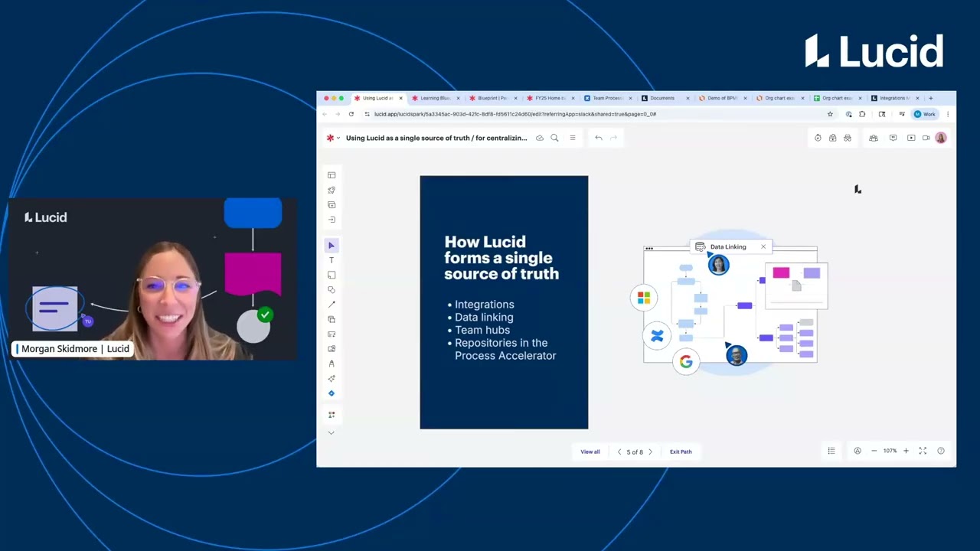Click Exit Path button
This screenshot has width=980, height=551.
[x=681, y=452]
